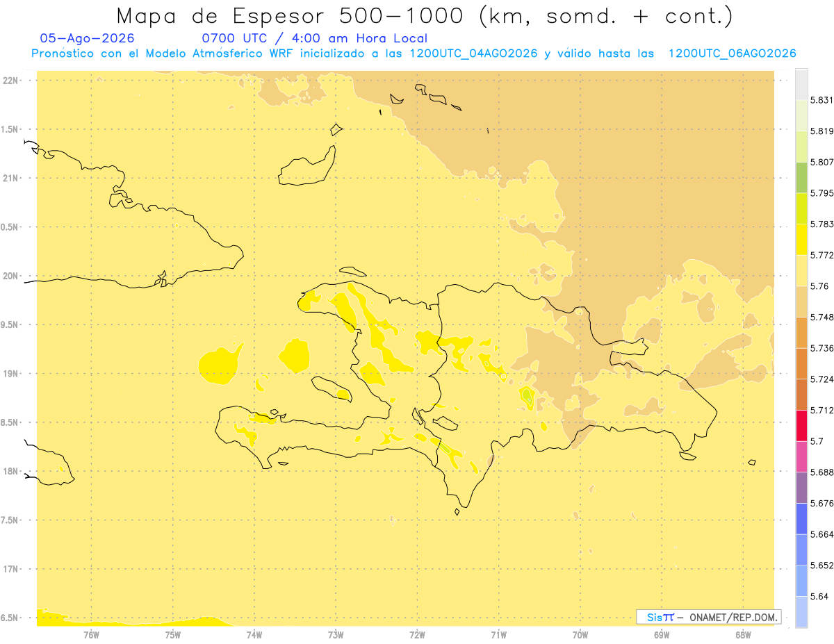Click the colorbar value 5.712
This screenshot has height=644, width=834.
tap(821, 410)
